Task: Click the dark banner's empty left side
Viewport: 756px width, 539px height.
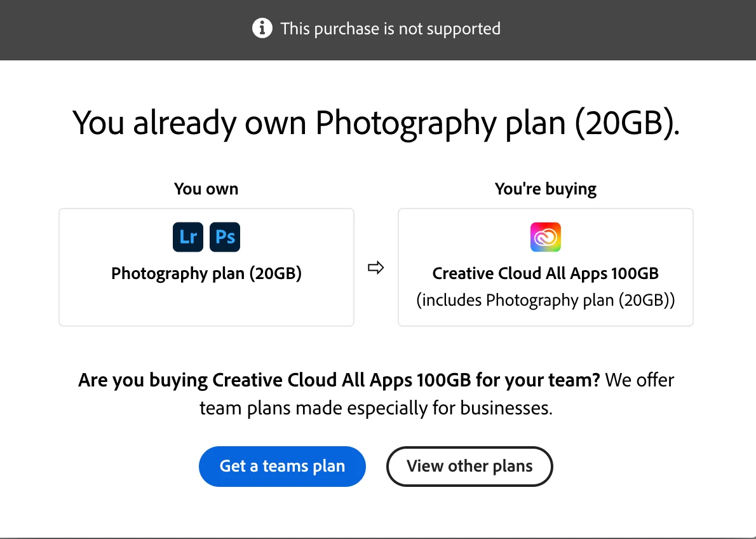Action: (95, 29)
